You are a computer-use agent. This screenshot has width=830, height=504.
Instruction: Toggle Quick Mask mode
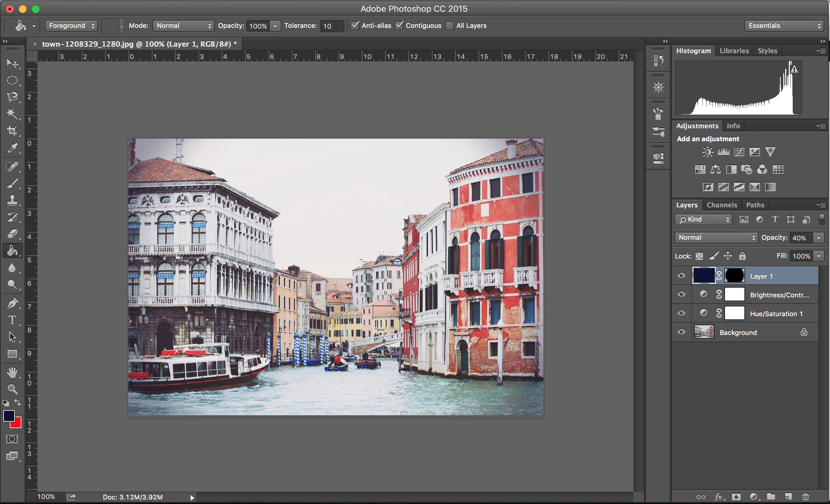pos(12,439)
